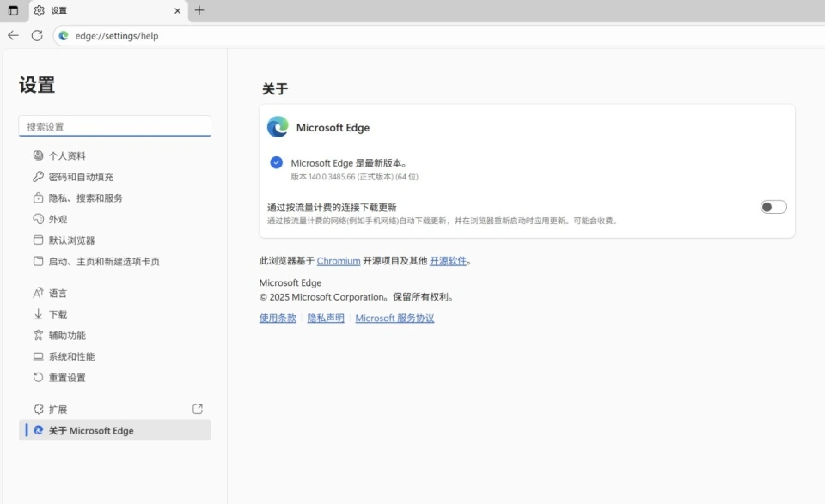Click the 外观 appearance icon
Image resolution: width=825 pixels, height=504 pixels.
click(x=38, y=219)
